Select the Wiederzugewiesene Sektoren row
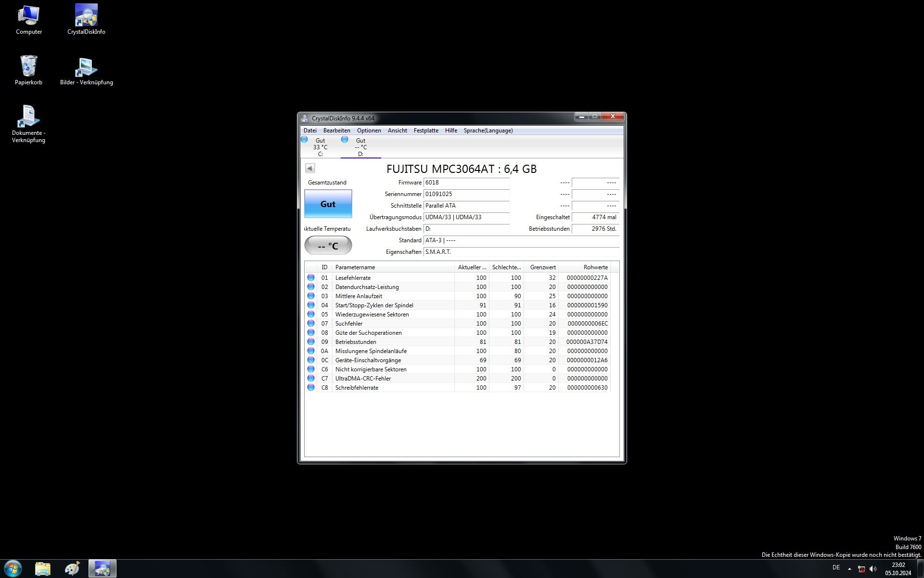The width and height of the screenshot is (924, 578). tap(372, 315)
